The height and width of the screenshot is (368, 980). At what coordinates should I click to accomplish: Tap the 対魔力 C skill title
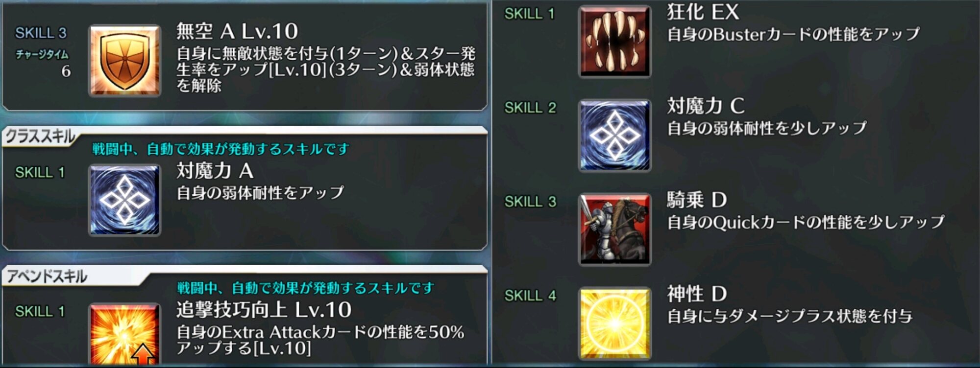[x=706, y=106]
